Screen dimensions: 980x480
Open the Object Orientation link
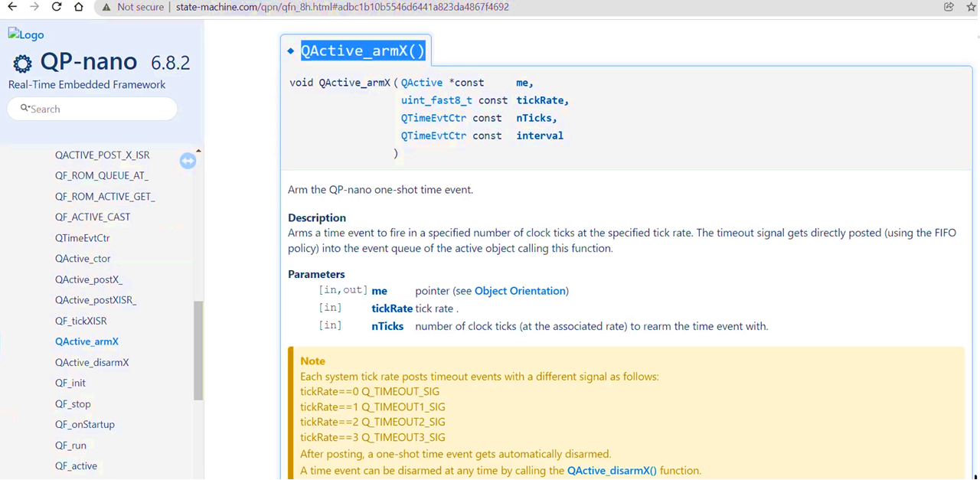(520, 291)
